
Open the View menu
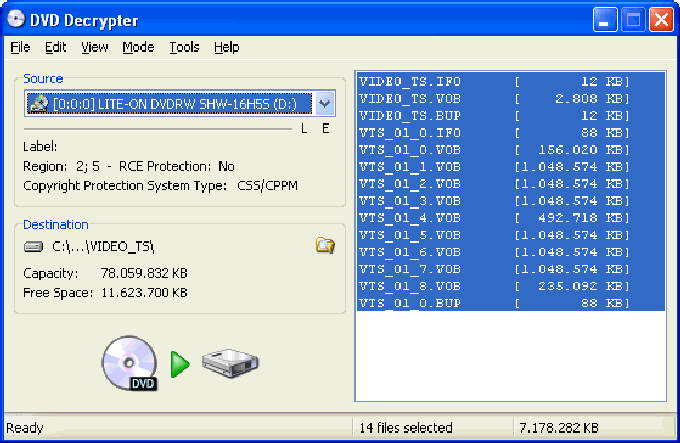pyautogui.click(x=95, y=47)
